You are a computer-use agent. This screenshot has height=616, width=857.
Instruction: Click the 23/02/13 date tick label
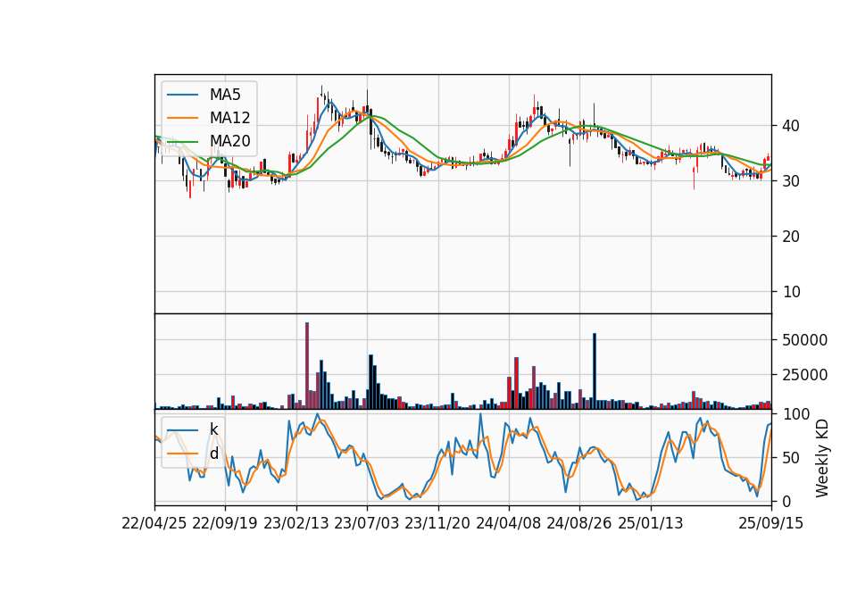click(296, 523)
